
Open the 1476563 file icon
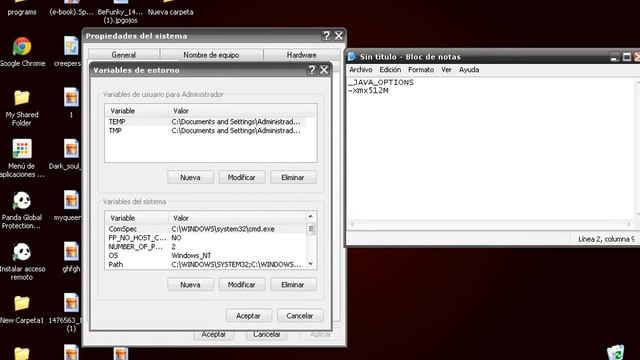tap(71, 303)
